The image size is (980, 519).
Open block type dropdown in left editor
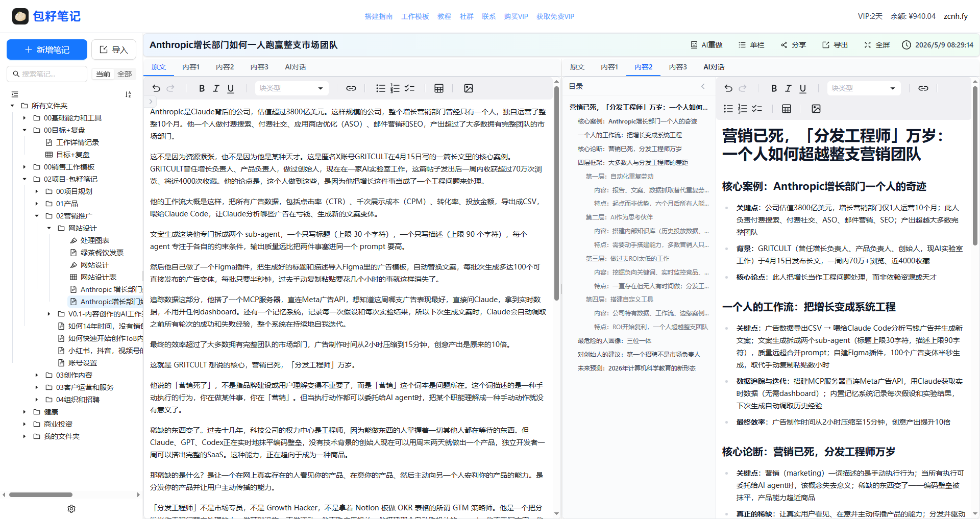(x=291, y=88)
